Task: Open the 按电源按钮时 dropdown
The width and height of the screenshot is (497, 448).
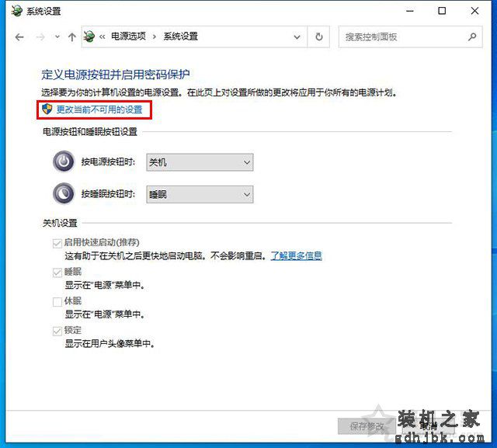Action: point(200,162)
